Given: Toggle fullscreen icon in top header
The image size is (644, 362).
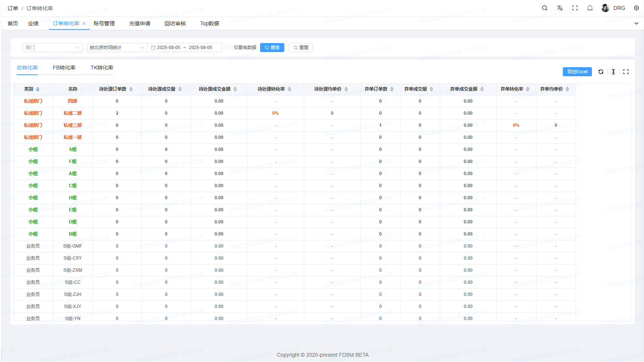Looking at the screenshot, I should click(x=575, y=8).
